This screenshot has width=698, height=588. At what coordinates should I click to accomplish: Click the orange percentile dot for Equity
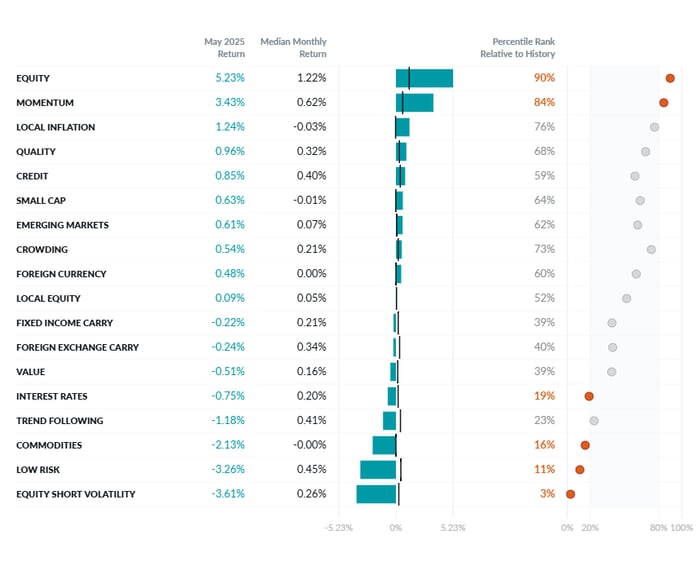pyautogui.click(x=670, y=78)
